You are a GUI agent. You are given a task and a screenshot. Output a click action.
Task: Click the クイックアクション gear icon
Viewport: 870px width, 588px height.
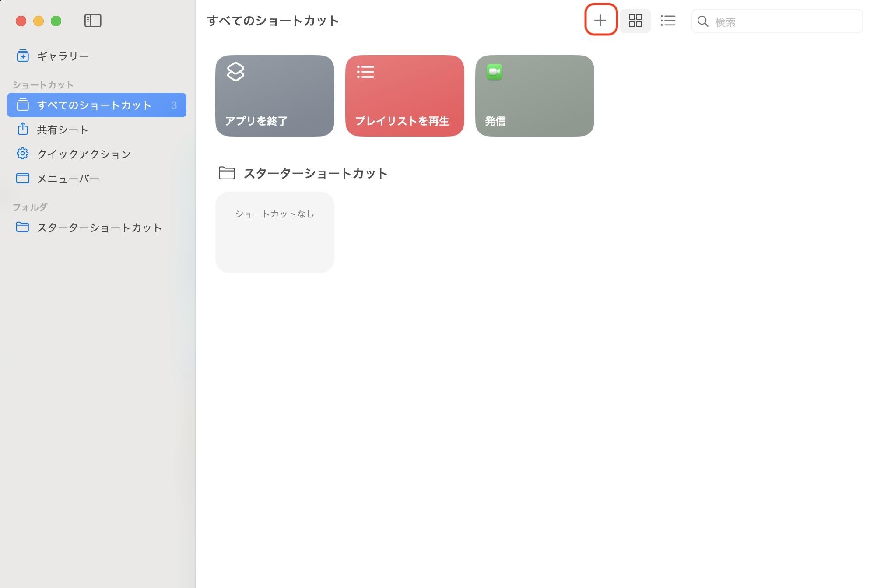(23, 154)
